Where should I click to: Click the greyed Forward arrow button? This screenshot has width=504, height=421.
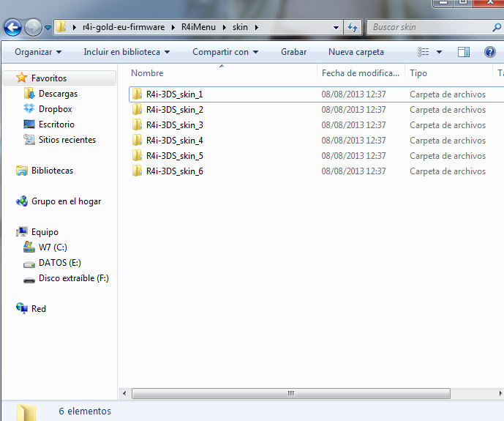pos(33,27)
